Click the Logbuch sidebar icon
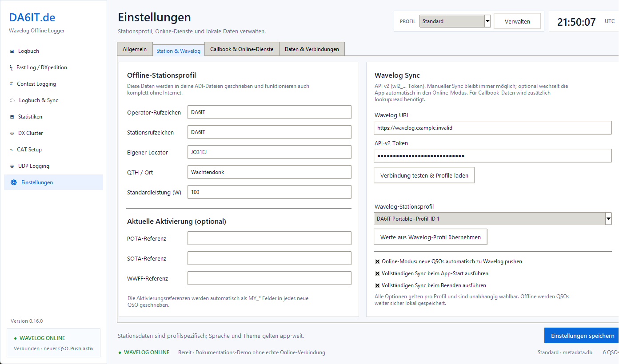Image resolution: width=631 pixels, height=364 pixels. coord(12,51)
